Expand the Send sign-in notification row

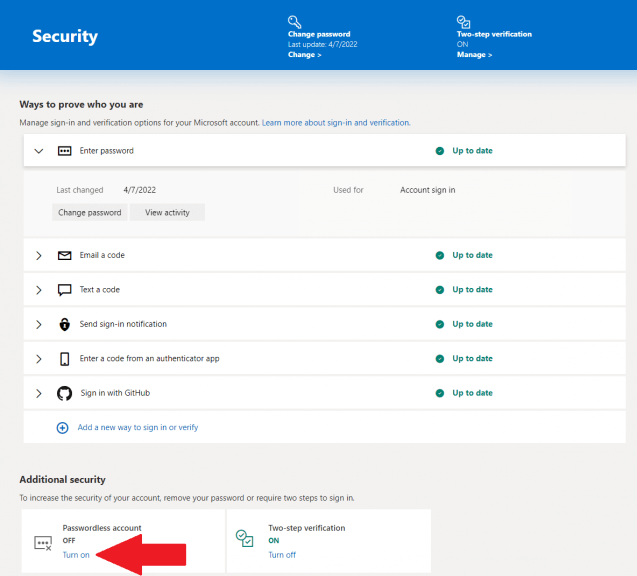[39, 324]
